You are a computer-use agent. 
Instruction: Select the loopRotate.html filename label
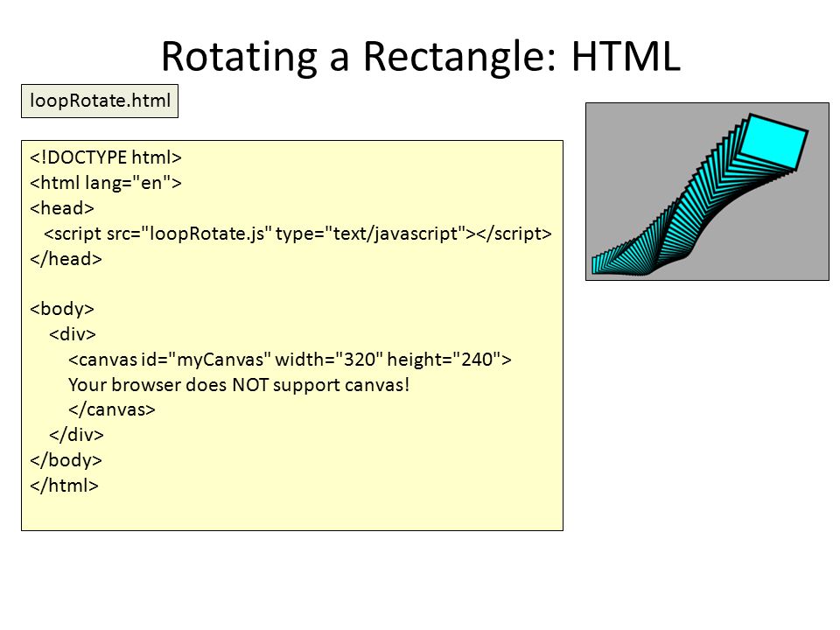click(100, 101)
